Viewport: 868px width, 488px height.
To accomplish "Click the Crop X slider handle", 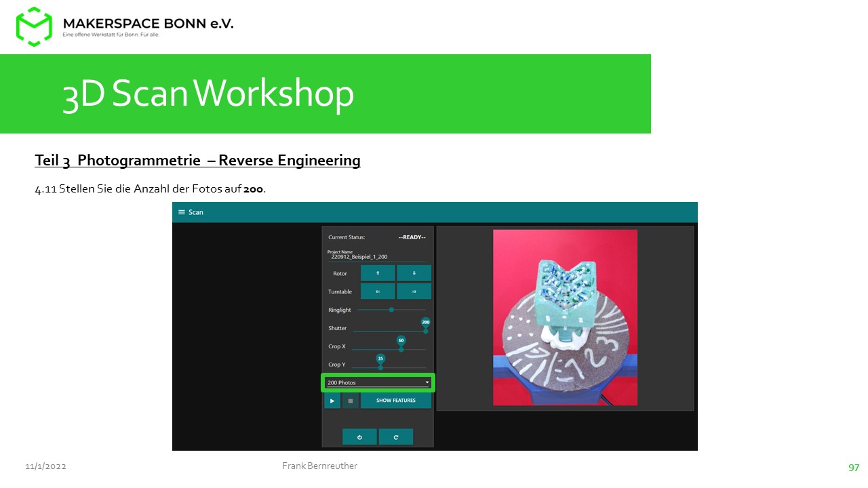I will pos(401,349).
